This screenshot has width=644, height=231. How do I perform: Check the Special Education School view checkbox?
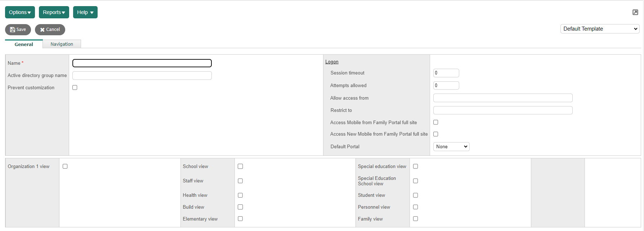click(x=416, y=181)
